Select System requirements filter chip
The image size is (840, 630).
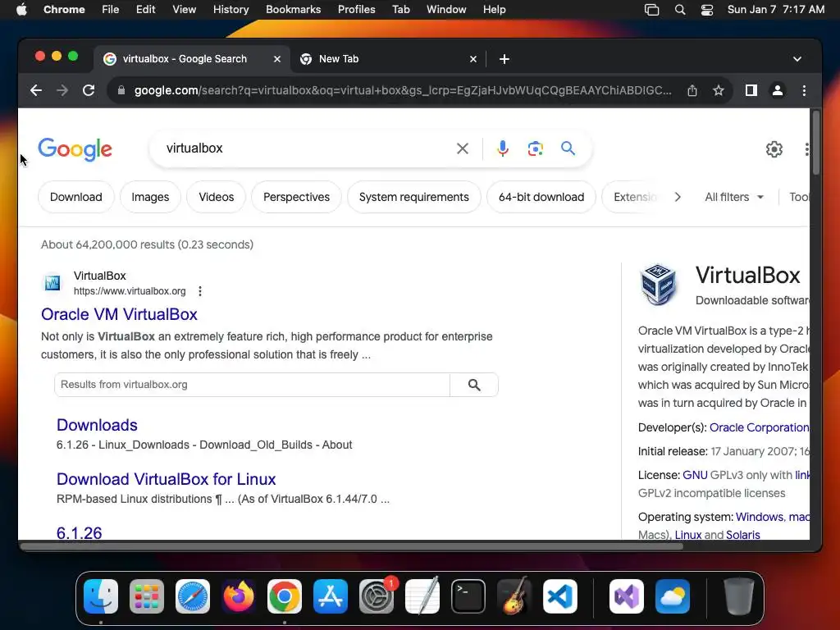point(413,197)
